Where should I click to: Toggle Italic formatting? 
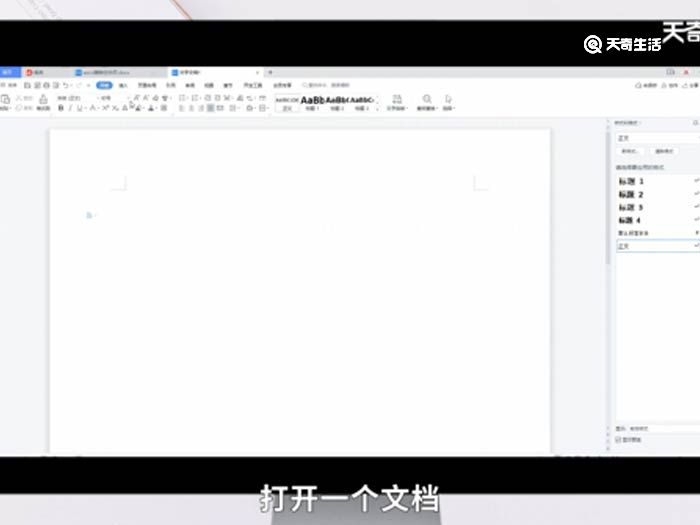70,108
